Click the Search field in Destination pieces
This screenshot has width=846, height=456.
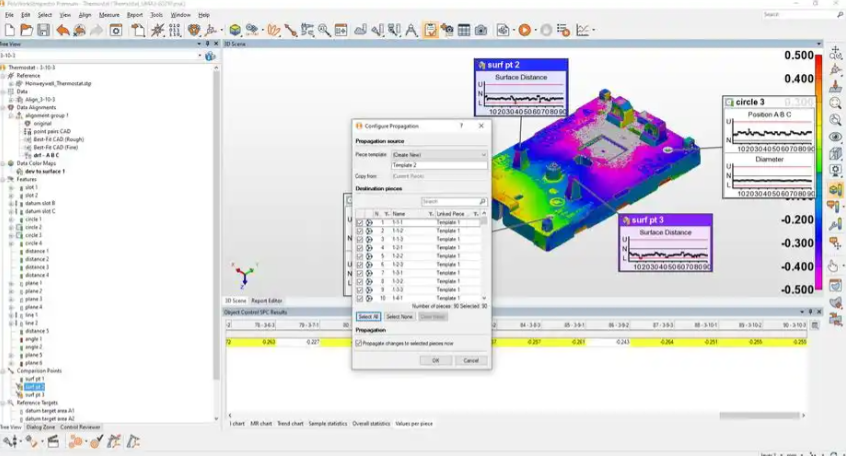pos(450,202)
